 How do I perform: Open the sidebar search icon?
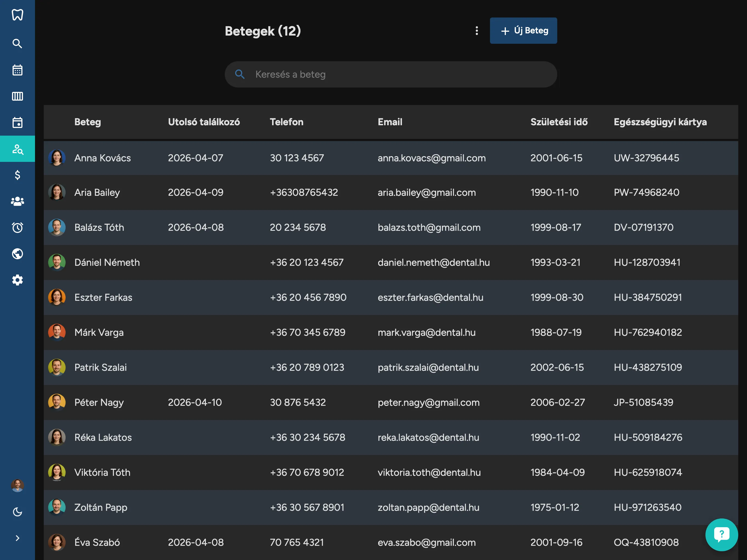[x=17, y=43]
